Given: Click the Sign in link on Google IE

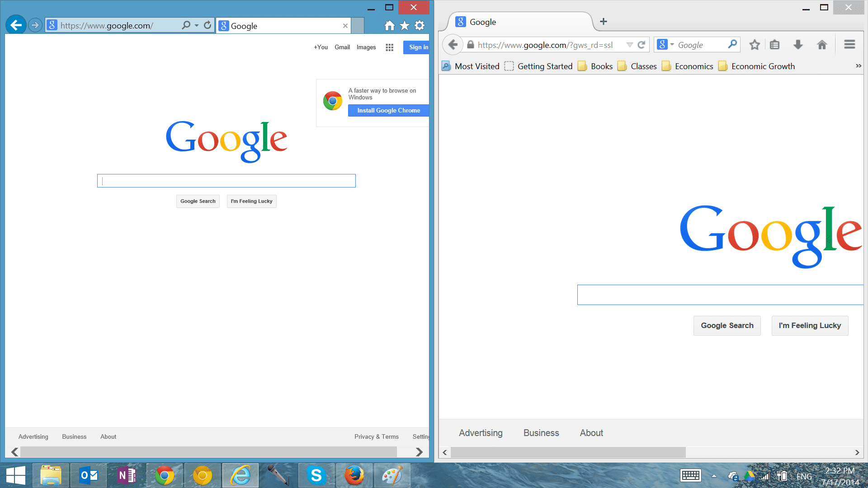Looking at the screenshot, I should coord(417,47).
